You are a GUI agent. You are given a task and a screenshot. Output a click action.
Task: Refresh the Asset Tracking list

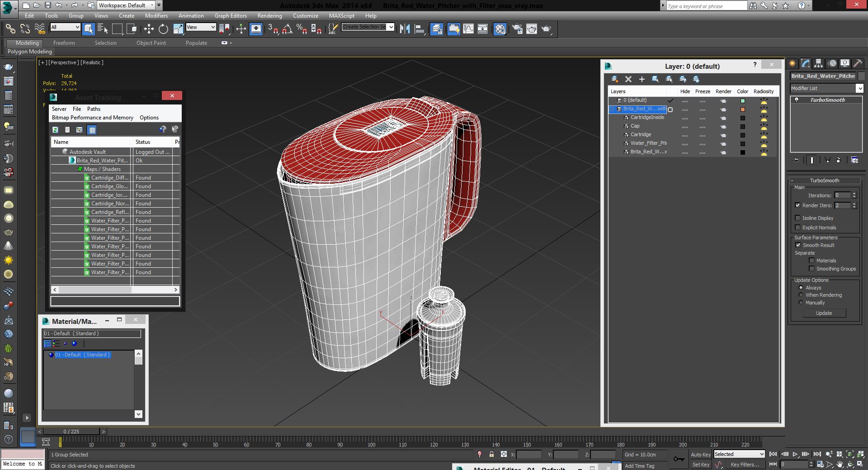55,130
